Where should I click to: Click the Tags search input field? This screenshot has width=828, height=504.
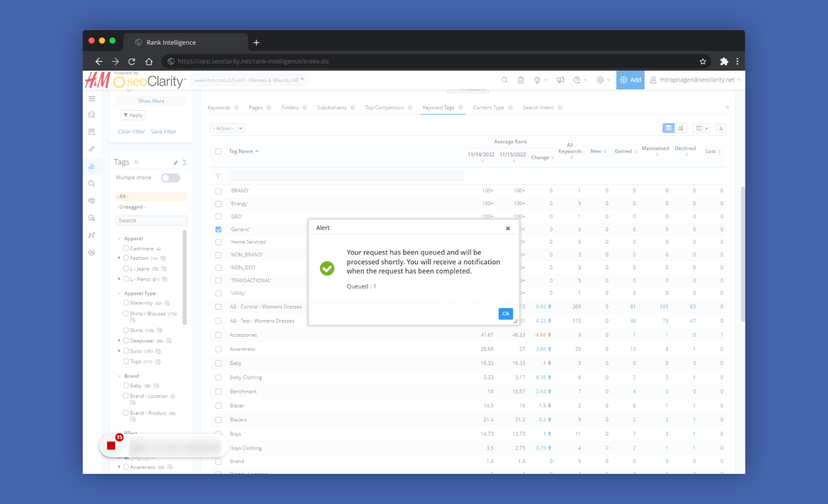pyautogui.click(x=152, y=221)
